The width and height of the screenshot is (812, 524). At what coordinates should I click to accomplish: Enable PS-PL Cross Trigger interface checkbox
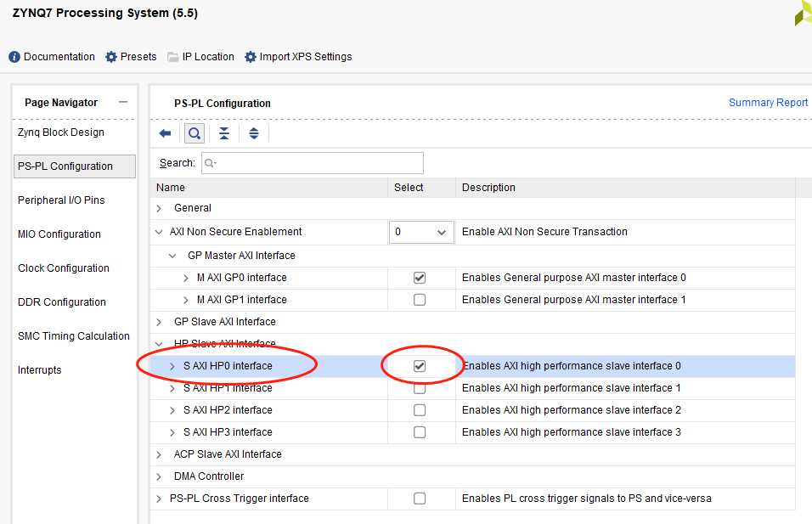click(420, 499)
